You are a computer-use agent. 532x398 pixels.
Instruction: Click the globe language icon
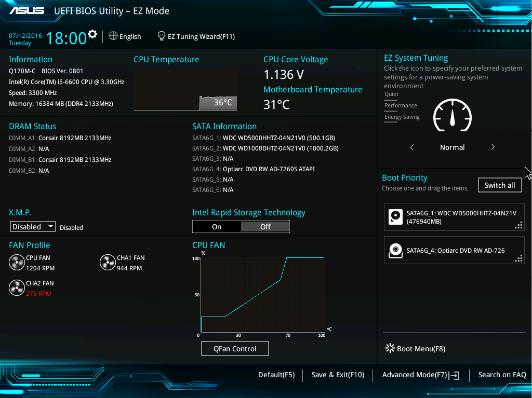tap(113, 36)
